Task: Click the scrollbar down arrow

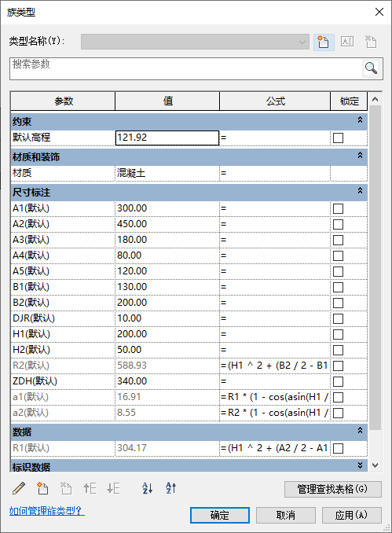Action: [375, 465]
